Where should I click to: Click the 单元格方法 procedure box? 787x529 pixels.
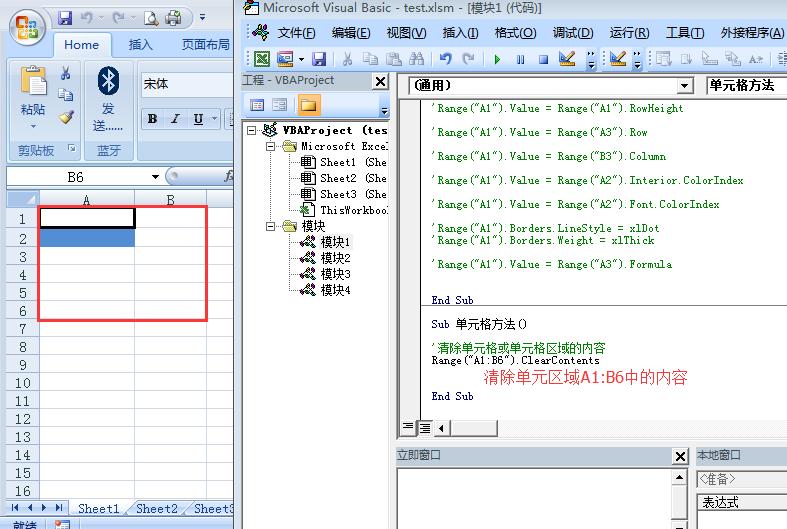point(747,85)
